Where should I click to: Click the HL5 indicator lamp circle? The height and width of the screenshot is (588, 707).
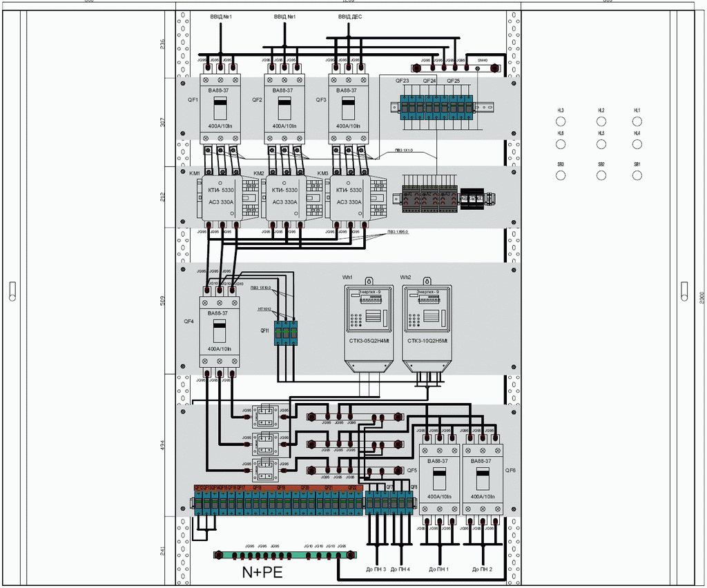click(x=601, y=144)
